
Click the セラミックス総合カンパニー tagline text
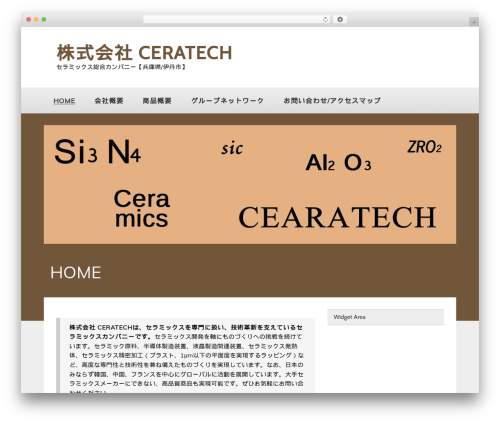point(121,67)
